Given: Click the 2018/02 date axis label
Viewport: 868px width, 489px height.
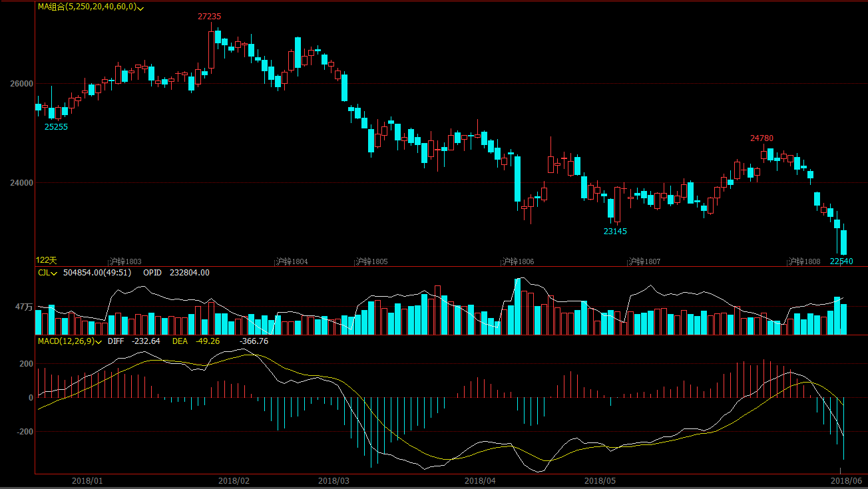Looking at the screenshot, I should (233, 480).
